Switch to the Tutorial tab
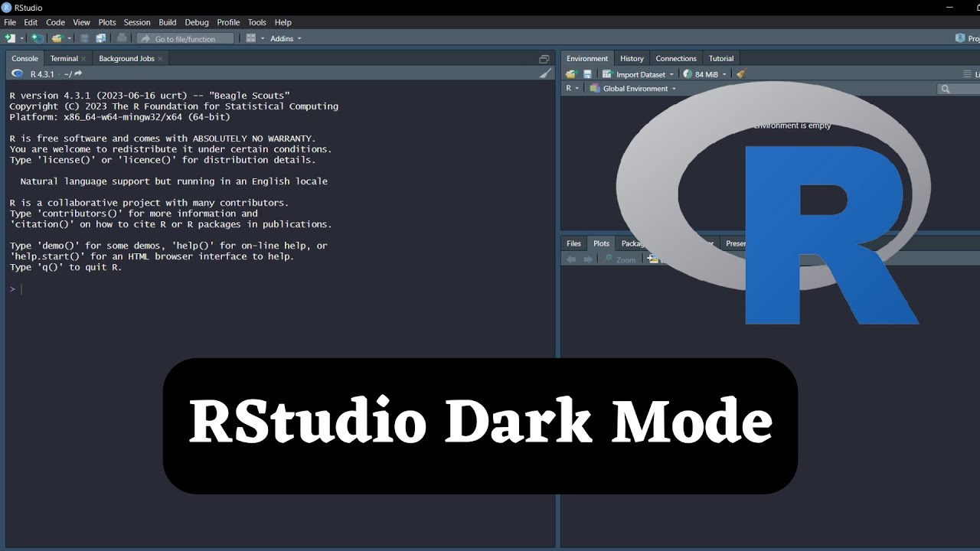The height and width of the screenshot is (551, 980). tap(720, 58)
